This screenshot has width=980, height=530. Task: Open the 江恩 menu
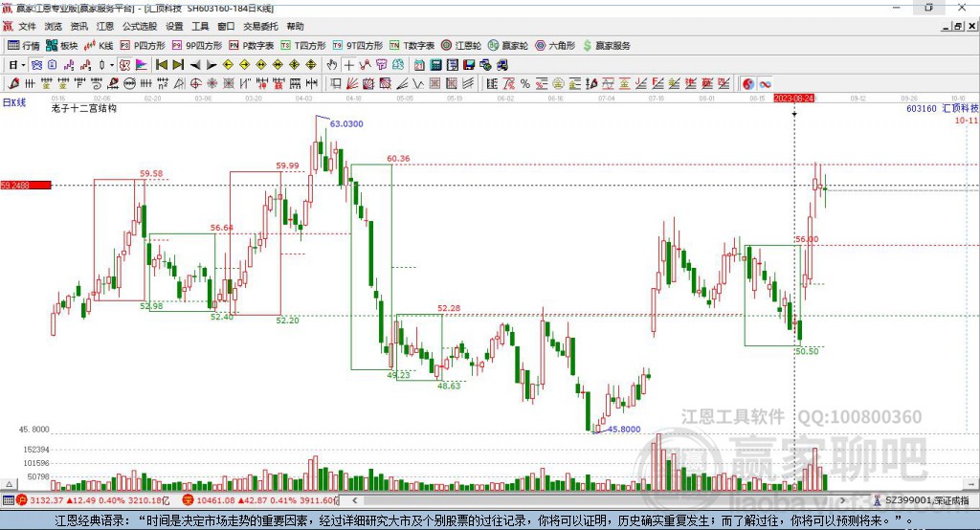105,26
